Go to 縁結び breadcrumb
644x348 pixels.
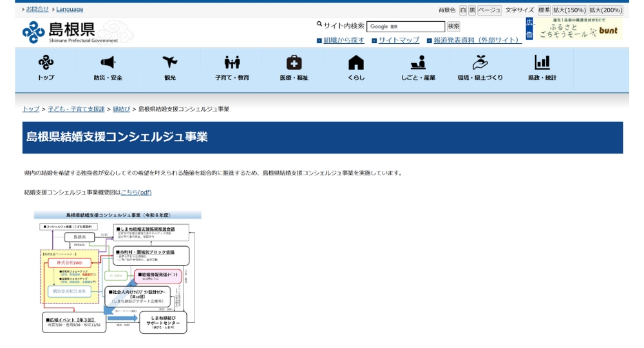point(122,109)
